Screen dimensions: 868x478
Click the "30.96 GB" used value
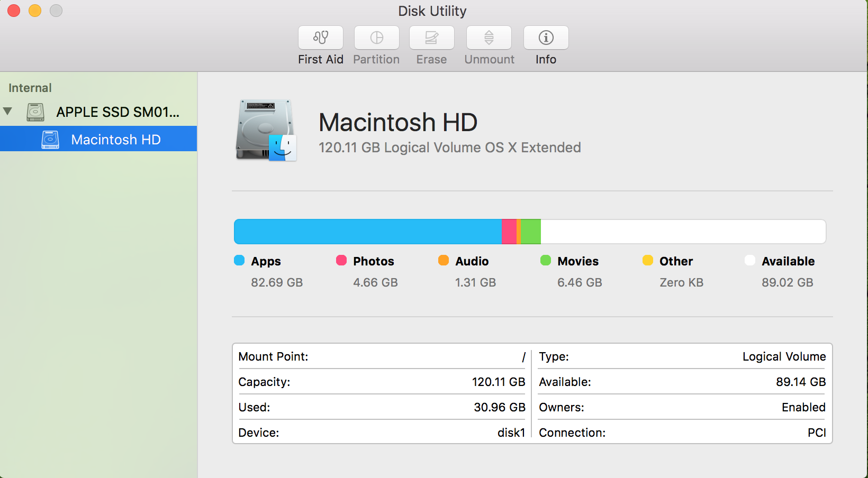click(500, 407)
